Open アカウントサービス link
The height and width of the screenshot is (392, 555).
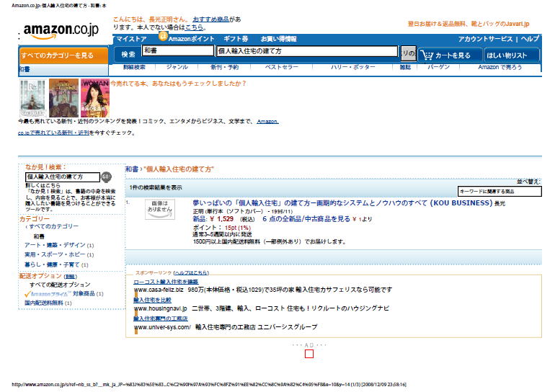coord(485,39)
